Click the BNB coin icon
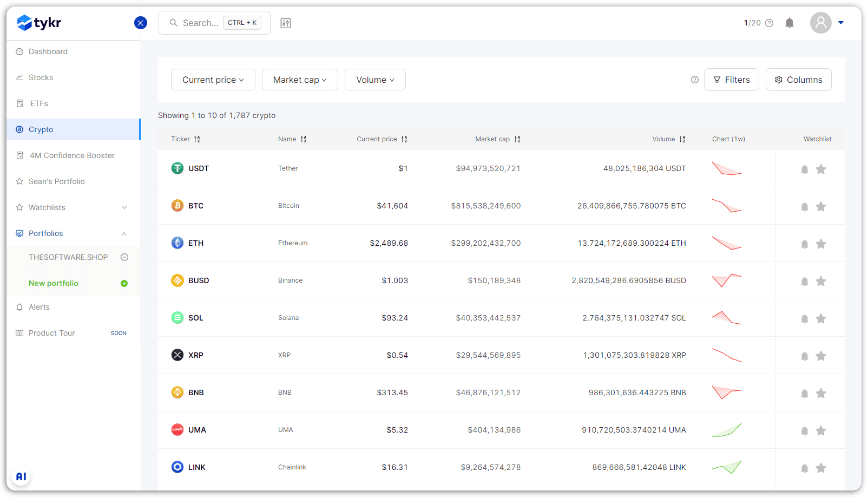This screenshot has height=497, width=868. point(177,393)
